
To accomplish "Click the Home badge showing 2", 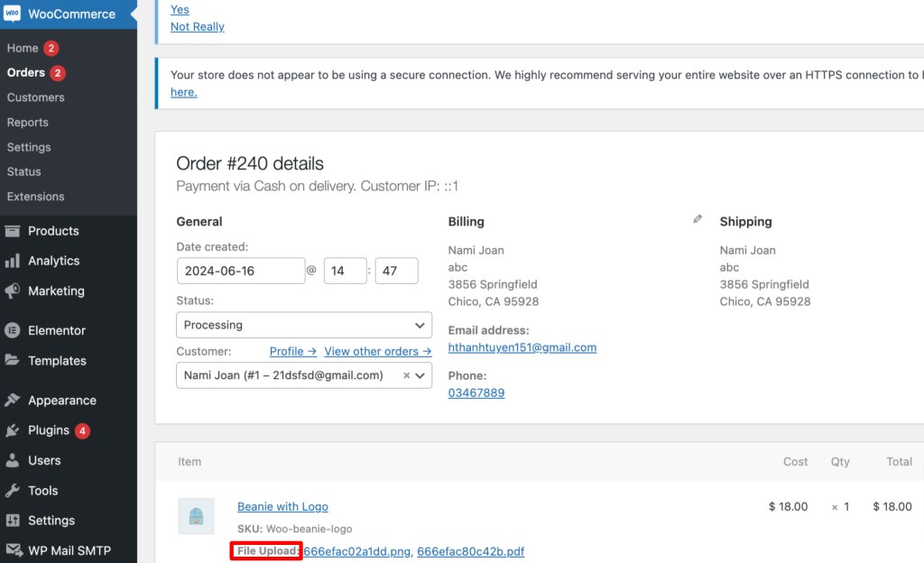I will pyautogui.click(x=51, y=49).
